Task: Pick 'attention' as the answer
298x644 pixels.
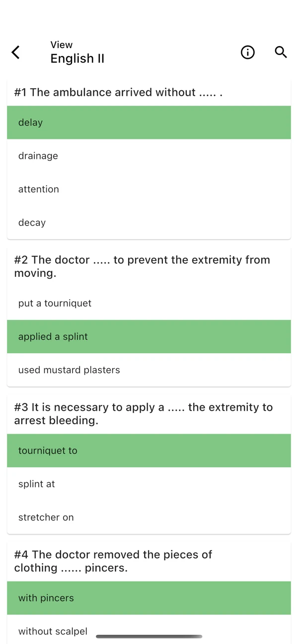Action: click(149, 189)
